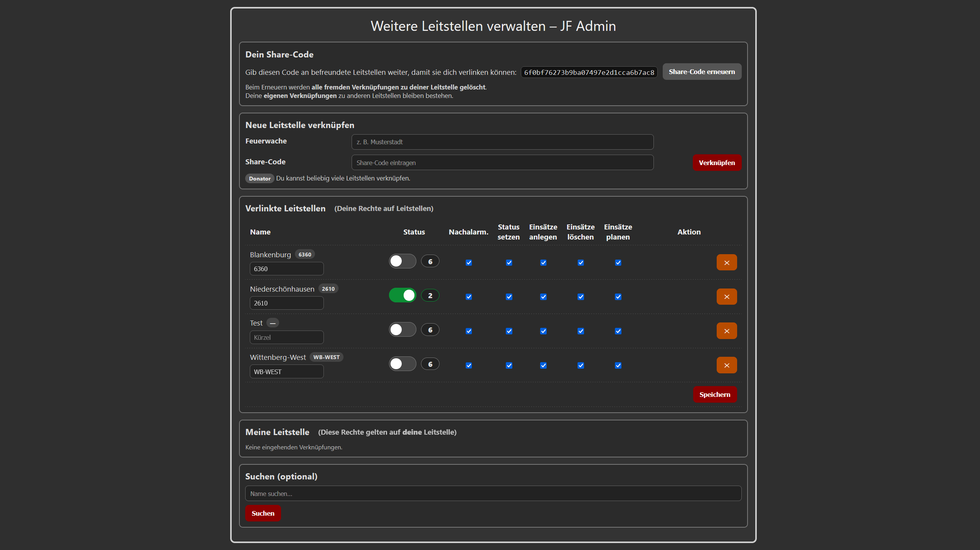
Task: Uncheck Einsätze anlegen for Test row
Action: pos(543,331)
